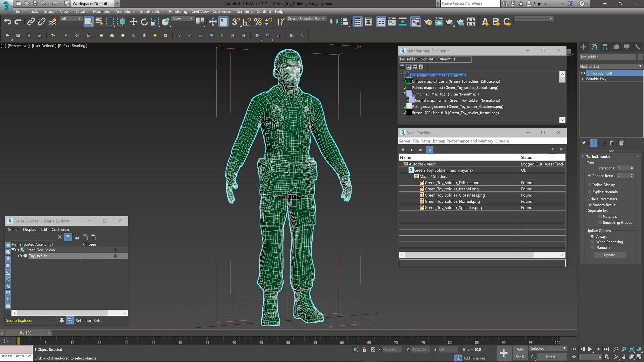The width and height of the screenshot is (644, 362).
Task: Click the Auto key button
Action: [520, 349]
